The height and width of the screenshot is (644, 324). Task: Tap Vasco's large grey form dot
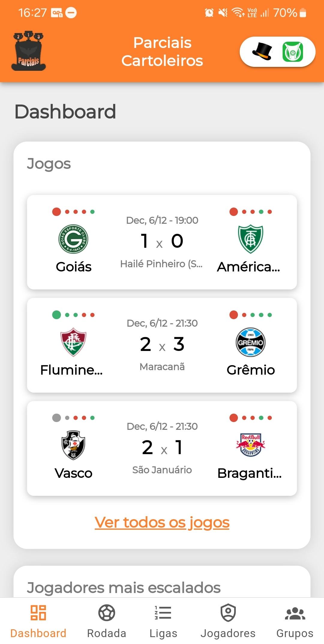point(56,418)
